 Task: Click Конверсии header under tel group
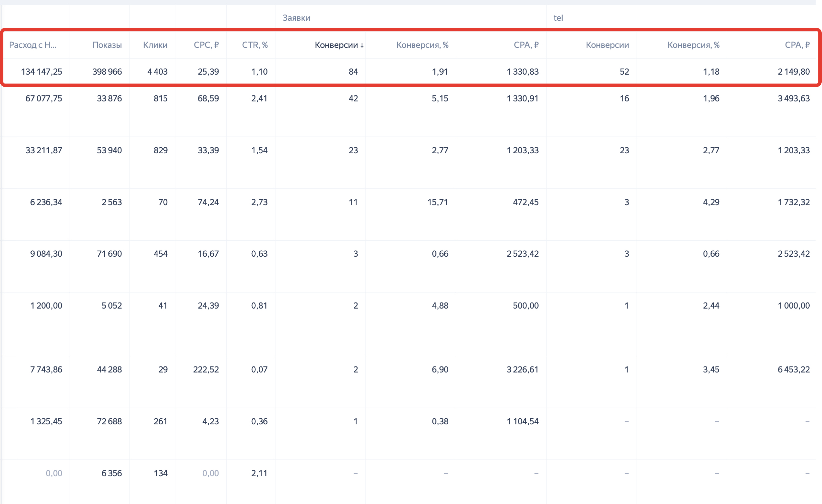pyautogui.click(x=607, y=45)
